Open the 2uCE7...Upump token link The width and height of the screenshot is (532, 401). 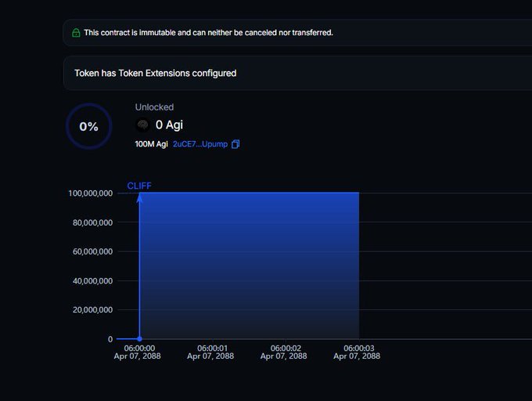200,144
